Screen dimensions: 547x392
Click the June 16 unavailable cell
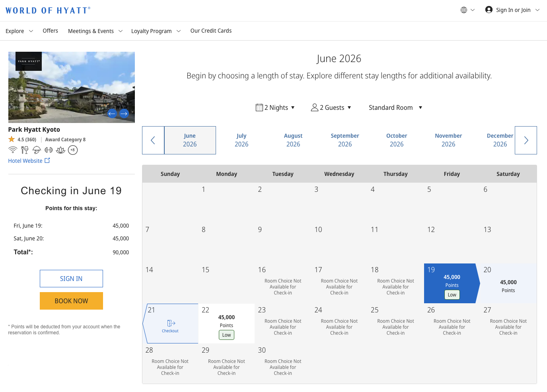[x=283, y=283]
